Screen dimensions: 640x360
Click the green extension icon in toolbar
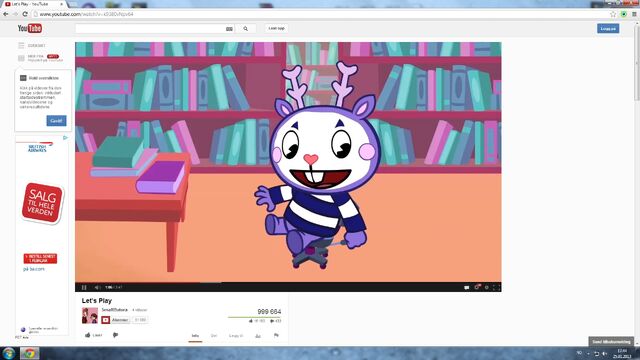624,14
